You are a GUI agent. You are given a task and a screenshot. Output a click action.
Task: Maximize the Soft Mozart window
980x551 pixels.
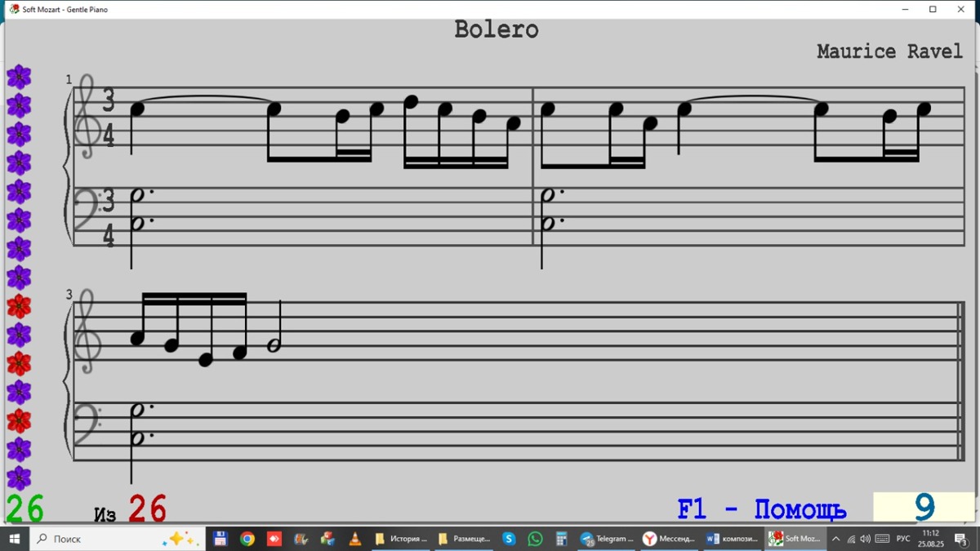(x=933, y=10)
